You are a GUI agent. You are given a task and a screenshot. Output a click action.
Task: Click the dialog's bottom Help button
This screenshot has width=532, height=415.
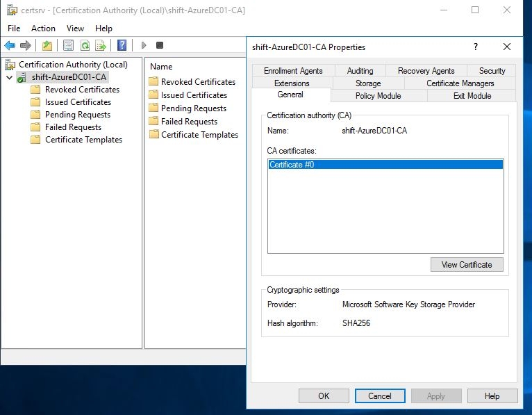click(492, 396)
